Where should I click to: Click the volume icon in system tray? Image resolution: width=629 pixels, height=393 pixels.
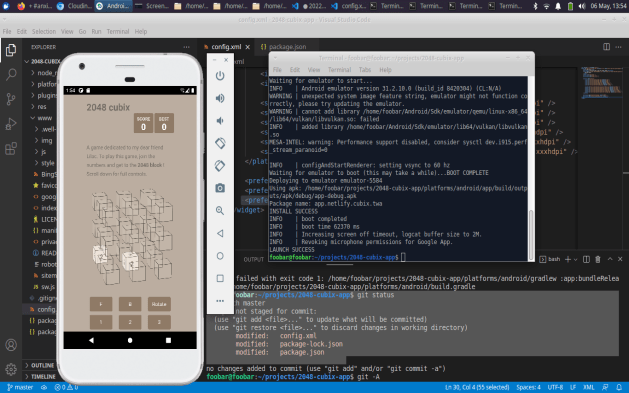point(582,6)
